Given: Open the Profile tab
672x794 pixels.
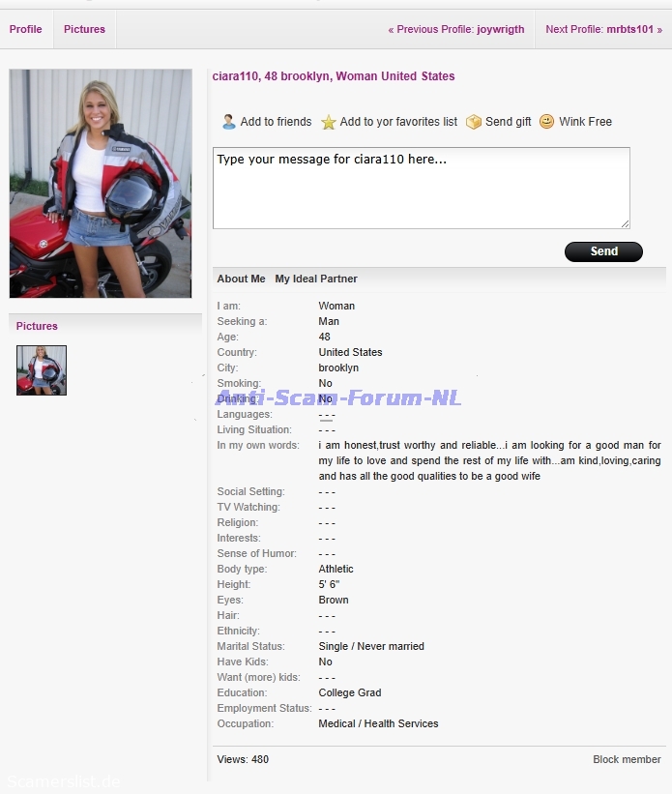Looking at the screenshot, I should [26, 29].
